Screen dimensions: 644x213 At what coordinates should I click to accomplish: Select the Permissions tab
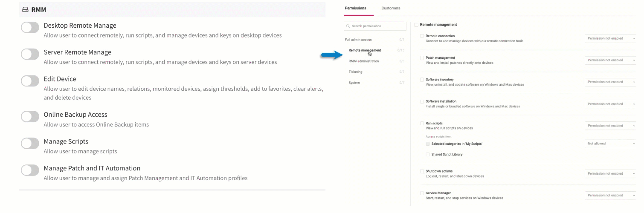[355, 8]
